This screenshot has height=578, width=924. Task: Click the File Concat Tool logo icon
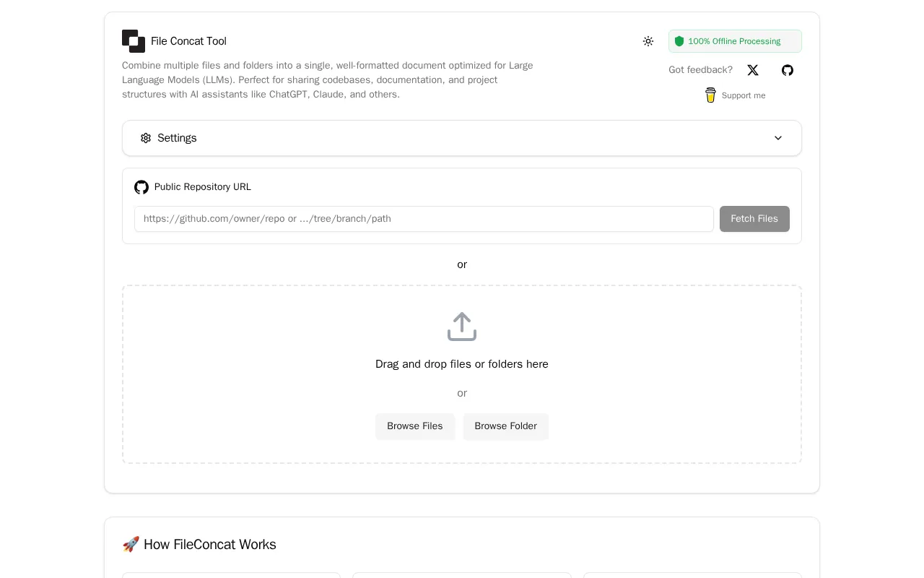pos(134,41)
